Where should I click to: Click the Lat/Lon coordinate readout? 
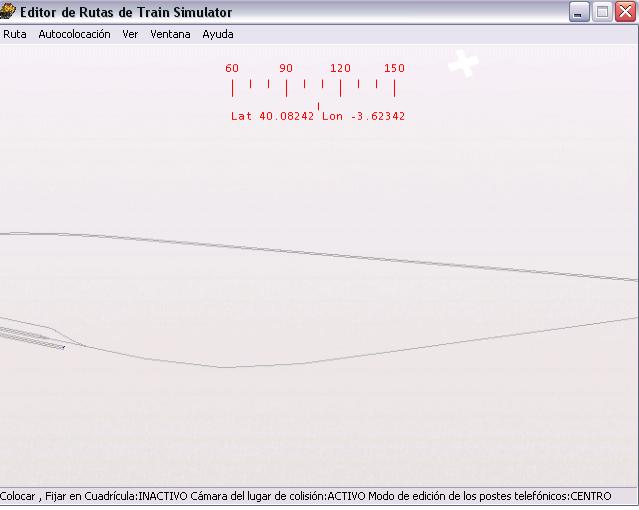tap(318, 116)
